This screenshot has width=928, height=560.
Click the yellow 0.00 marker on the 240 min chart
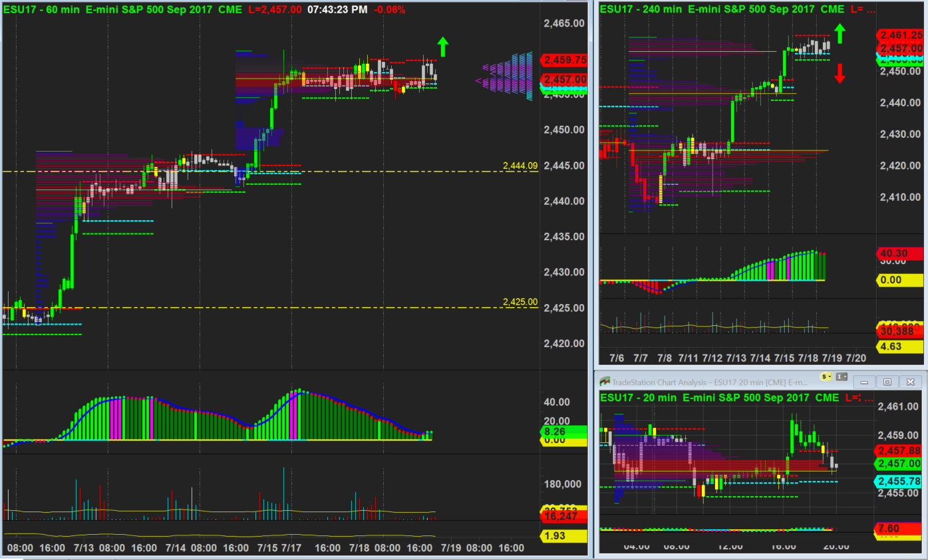click(x=901, y=280)
